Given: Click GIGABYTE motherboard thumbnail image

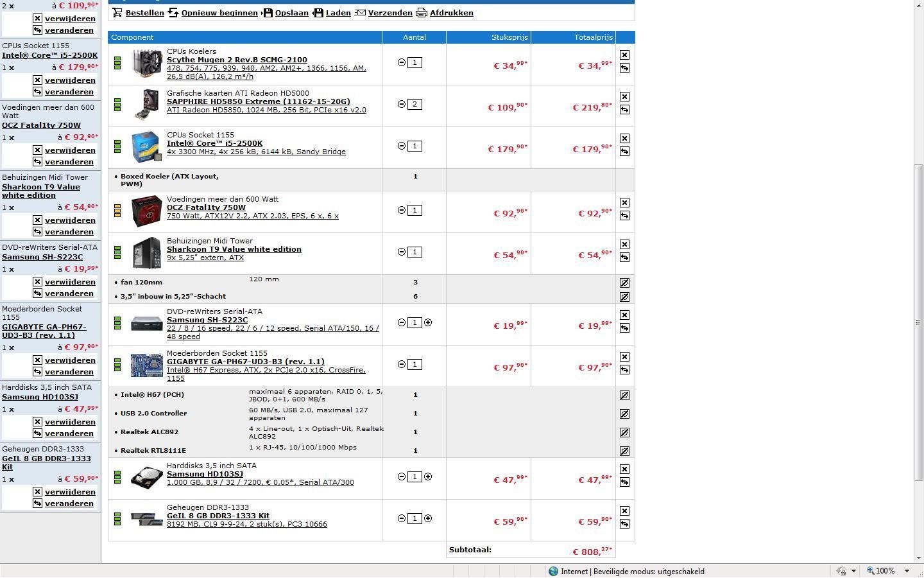Looking at the screenshot, I should pyautogui.click(x=147, y=365).
